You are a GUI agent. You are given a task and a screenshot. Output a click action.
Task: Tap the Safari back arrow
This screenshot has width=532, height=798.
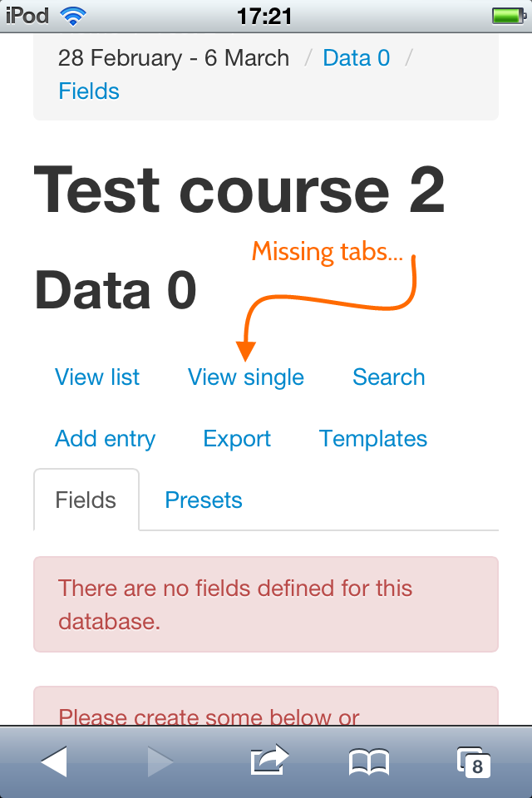coord(54,761)
